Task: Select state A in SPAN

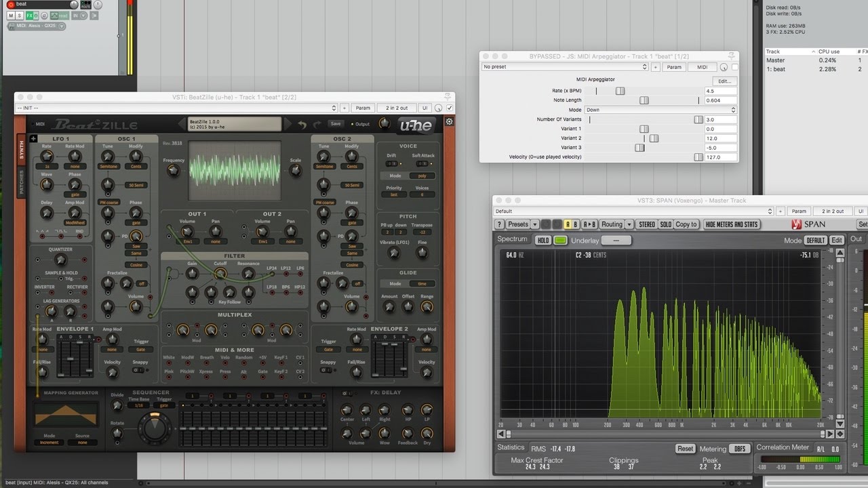Action: 568,224
